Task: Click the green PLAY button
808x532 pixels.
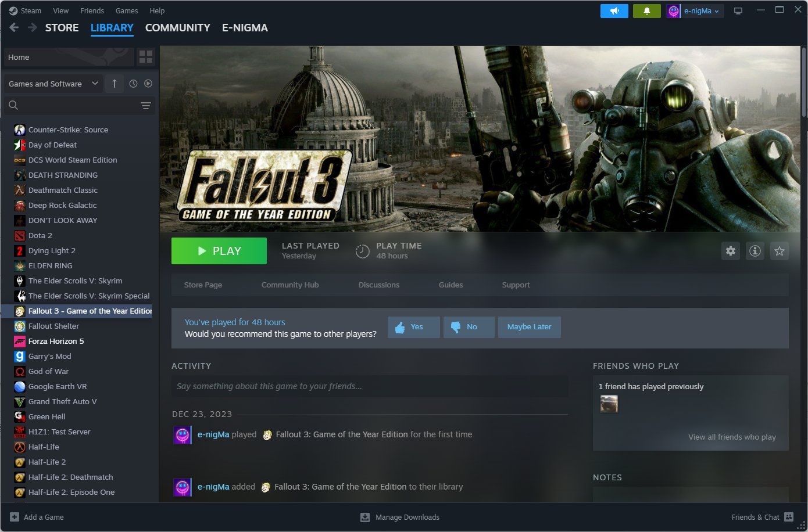Action: (219, 251)
